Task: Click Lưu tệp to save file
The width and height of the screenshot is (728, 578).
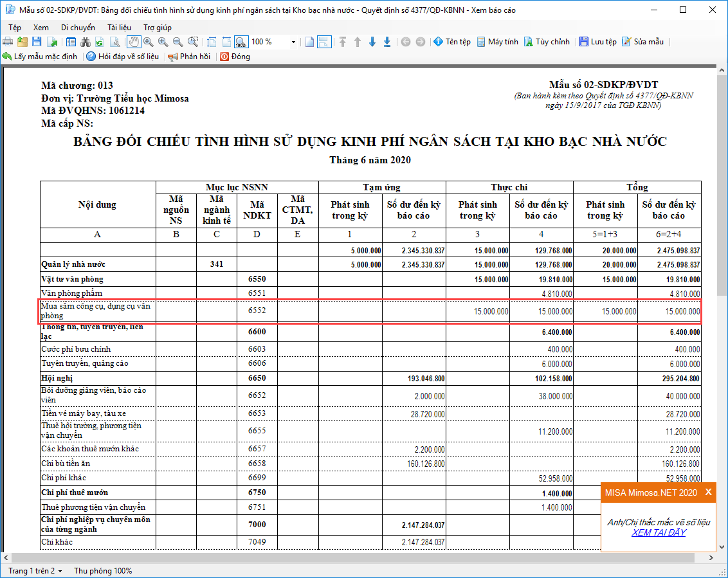Action: pos(598,42)
